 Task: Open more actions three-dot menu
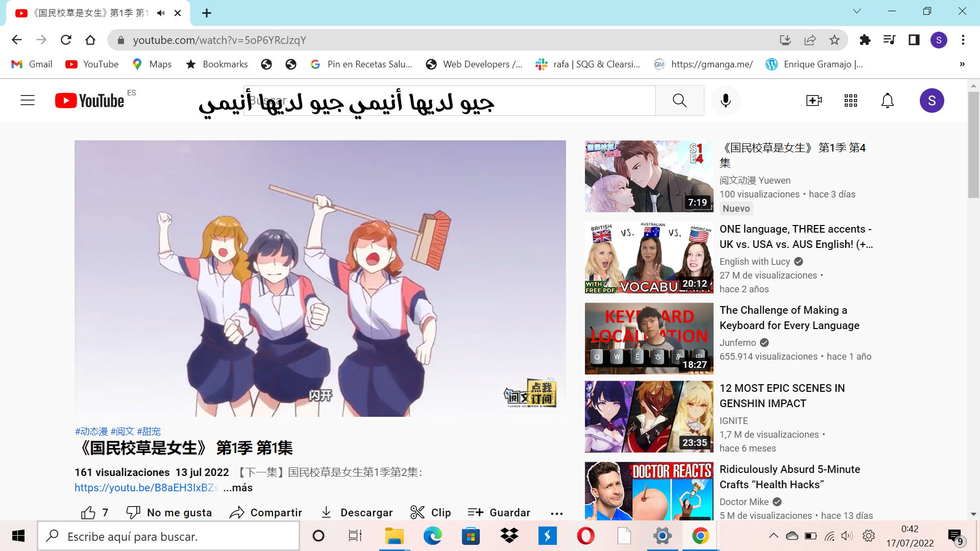click(557, 513)
